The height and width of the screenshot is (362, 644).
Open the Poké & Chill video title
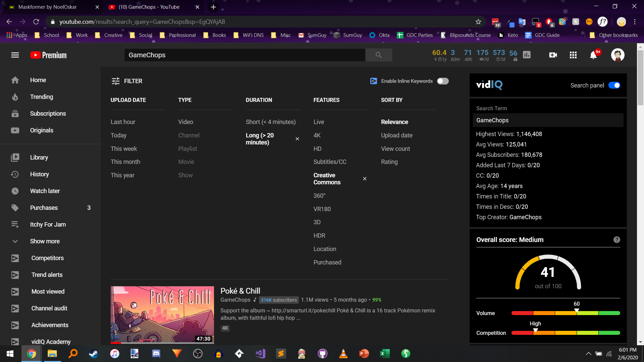[240, 291]
